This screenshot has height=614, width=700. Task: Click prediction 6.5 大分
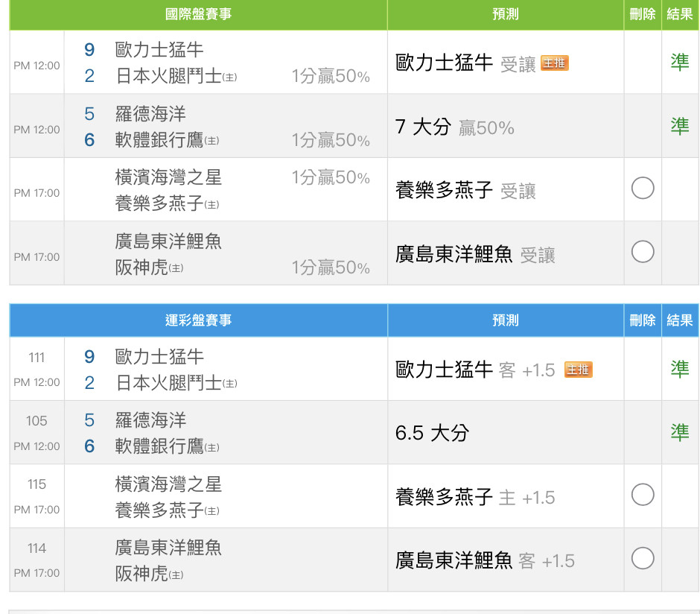tap(432, 433)
